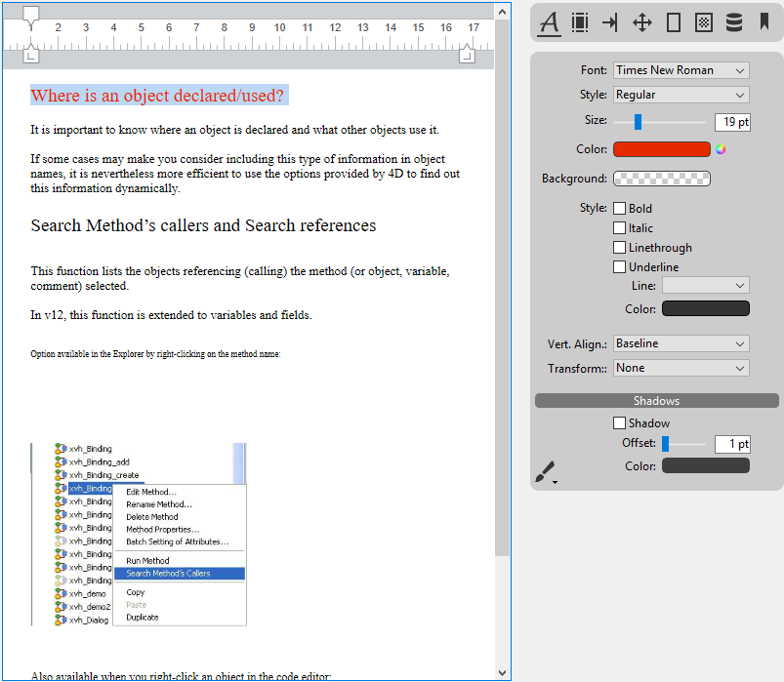
Task: Click the font Size input field showing 19 pt
Action: coord(731,122)
